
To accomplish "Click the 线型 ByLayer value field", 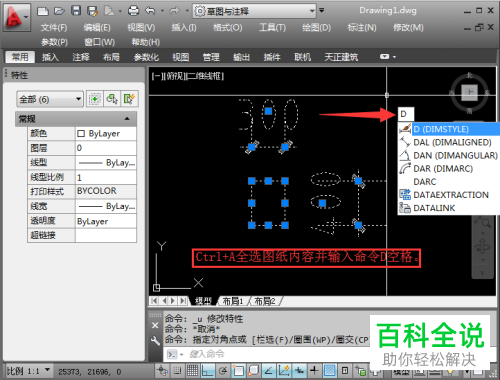I will point(106,163).
